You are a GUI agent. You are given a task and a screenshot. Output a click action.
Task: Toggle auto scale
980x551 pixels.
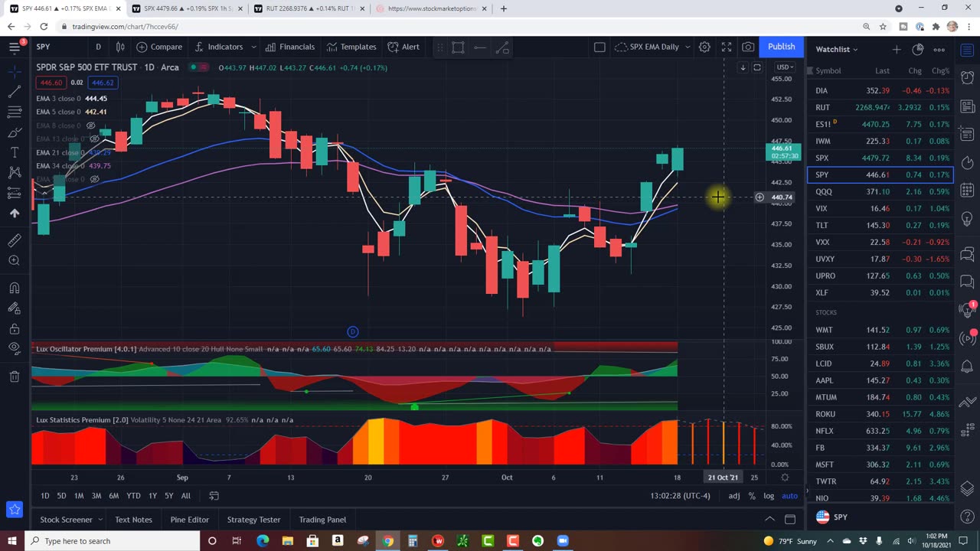[789, 496]
